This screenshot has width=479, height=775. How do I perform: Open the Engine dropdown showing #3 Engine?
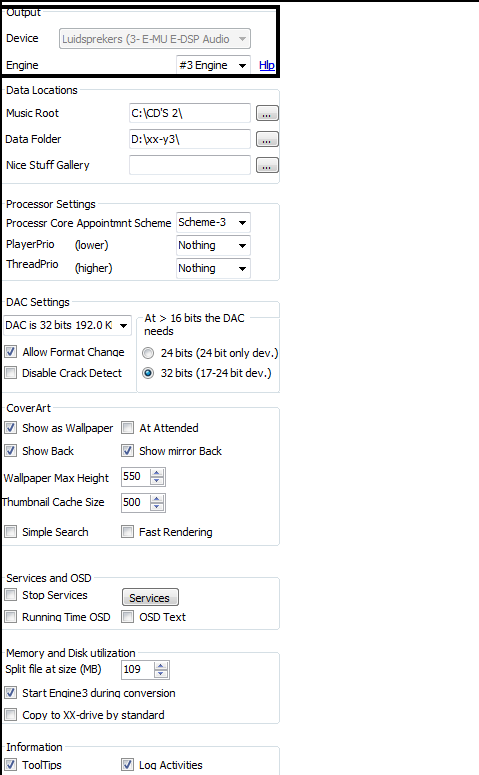click(x=214, y=65)
